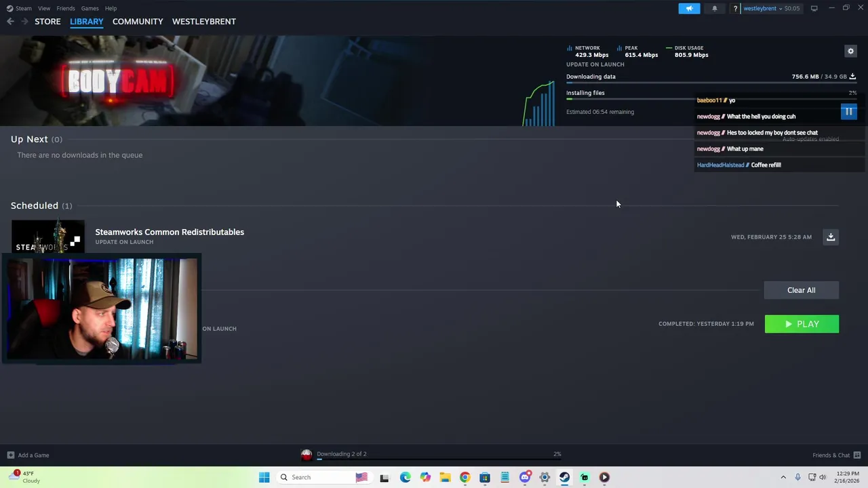
Task: Open Notepad from the taskbar
Action: pos(505,477)
